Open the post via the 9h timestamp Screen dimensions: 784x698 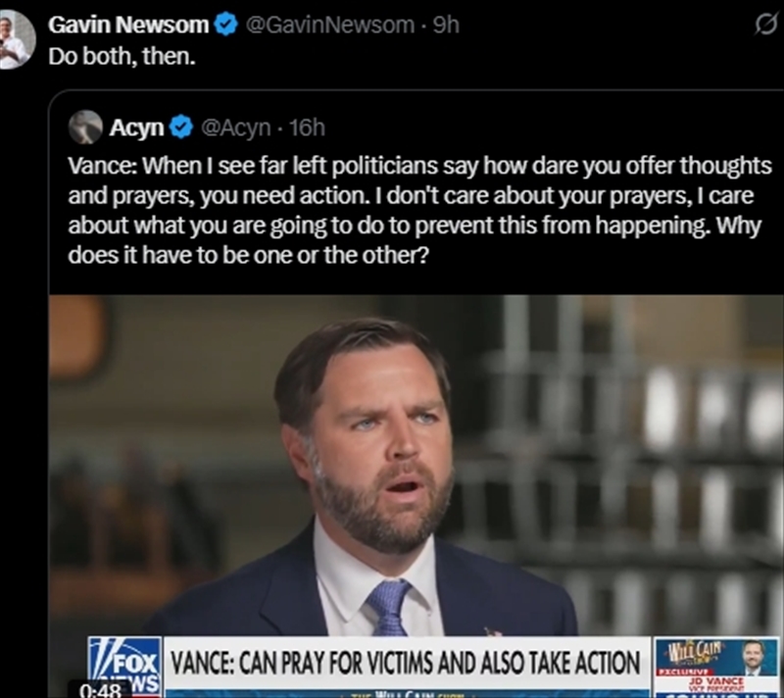click(446, 25)
